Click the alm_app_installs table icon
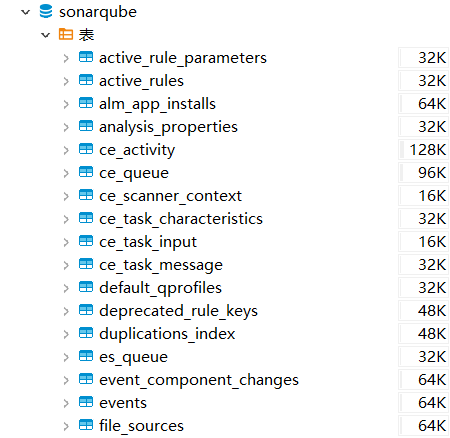Viewport: 450px width, 438px height. click(x=86, y=103)
